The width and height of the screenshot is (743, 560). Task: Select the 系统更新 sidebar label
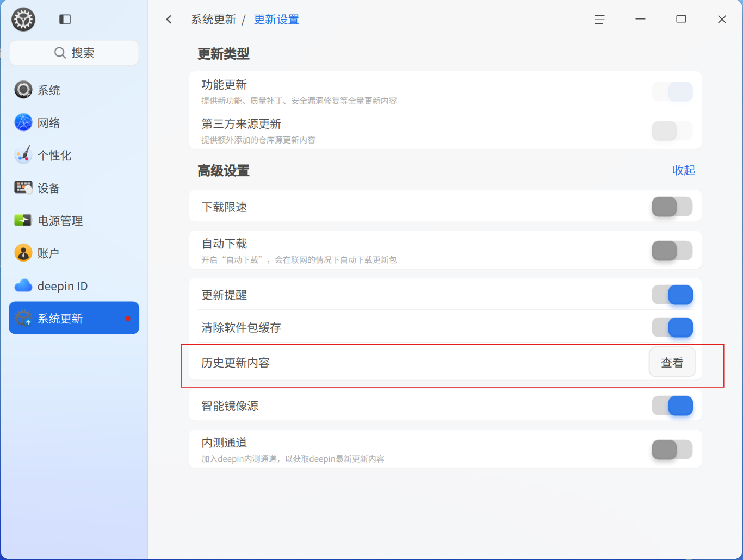point(60,319)
